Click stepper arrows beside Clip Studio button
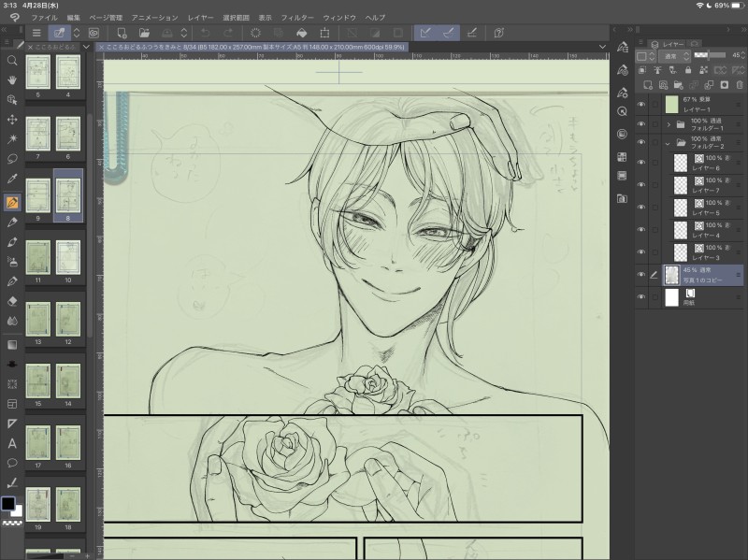Viewport: 748px width, 560px height. pos(77,33)
